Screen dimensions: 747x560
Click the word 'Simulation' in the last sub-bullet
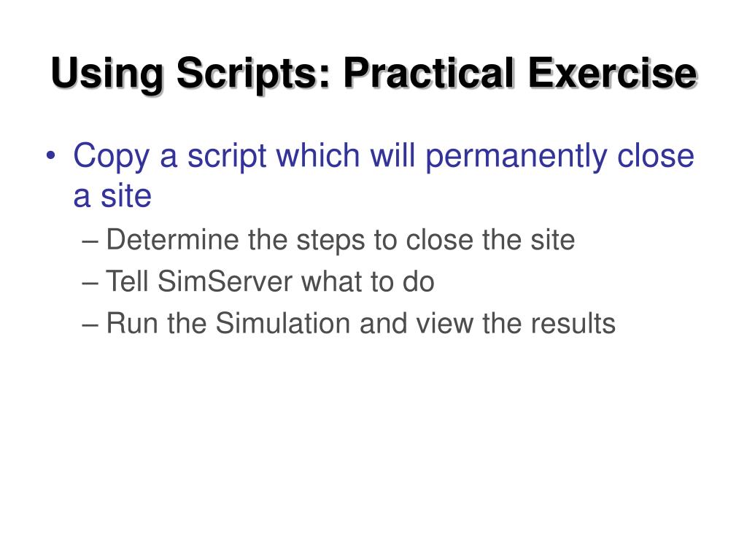(x=283, y=323)
